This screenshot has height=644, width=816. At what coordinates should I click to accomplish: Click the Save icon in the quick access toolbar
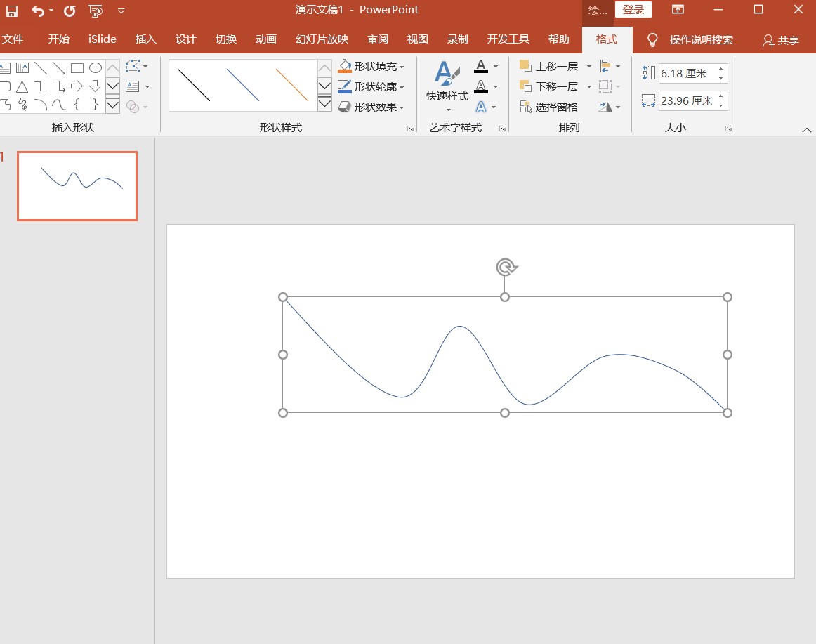12,11
